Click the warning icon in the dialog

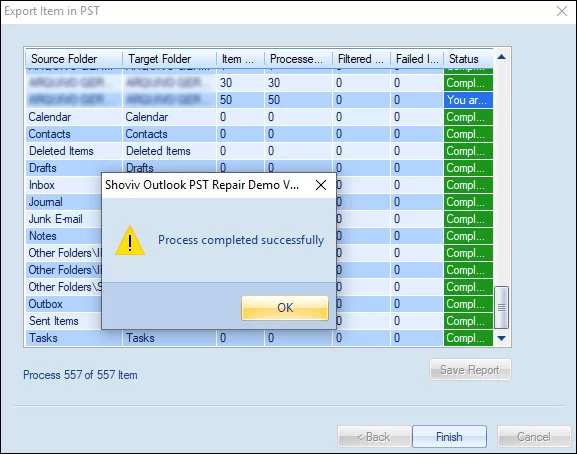click(130, 241)
